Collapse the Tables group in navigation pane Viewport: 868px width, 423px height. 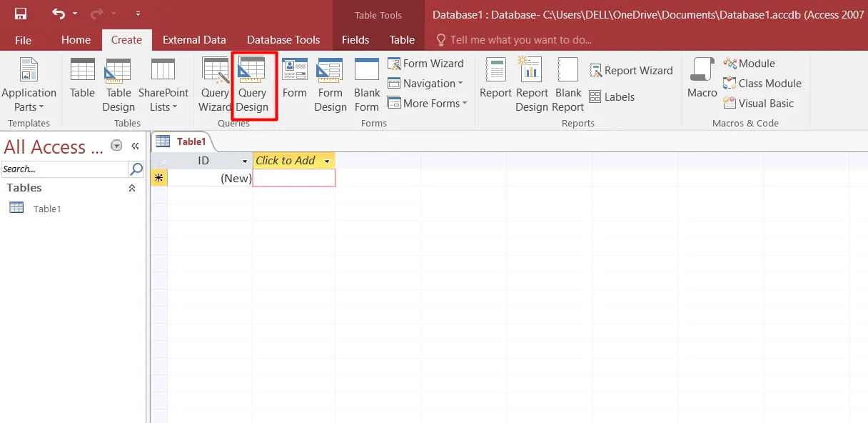pyautogui.click(x=131, y=188)
